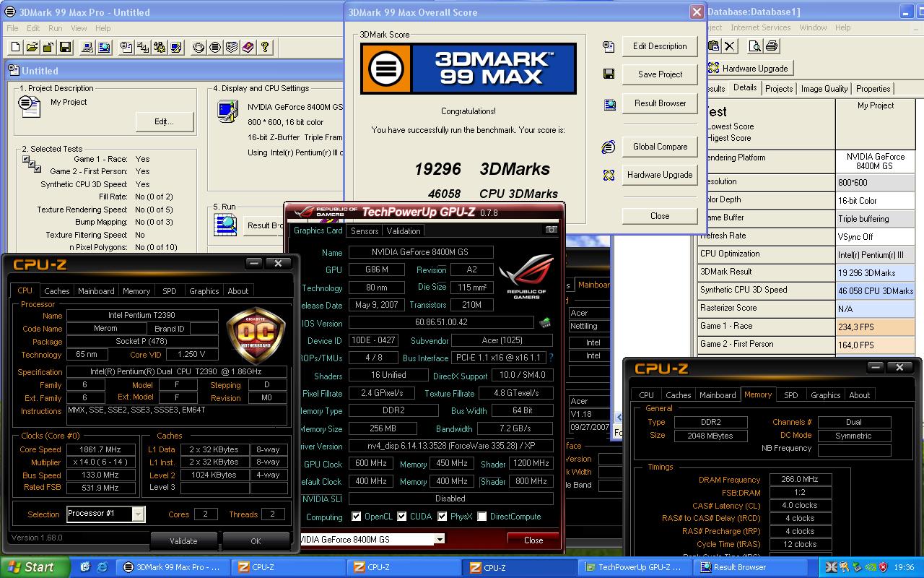Viewport: 924px width, 578px height.
Task: Open the Caches tab in left CPU-Z
Action: coord(57,290)
